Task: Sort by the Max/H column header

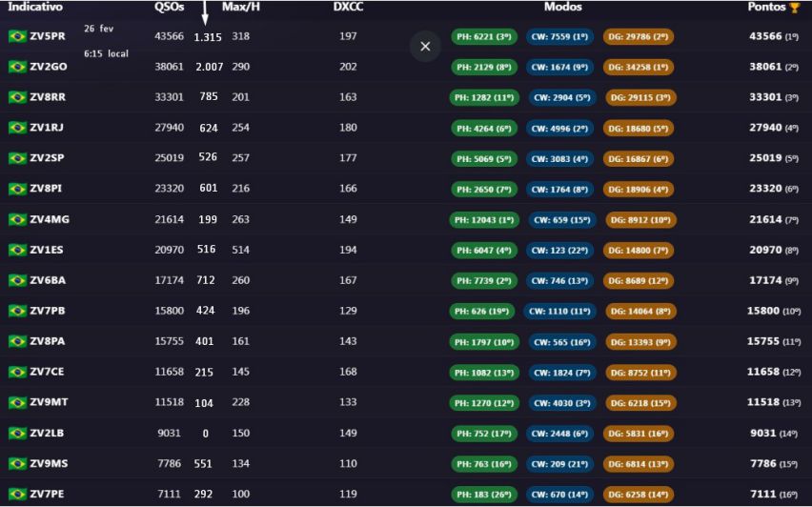Action: click(x=240, y=7)
